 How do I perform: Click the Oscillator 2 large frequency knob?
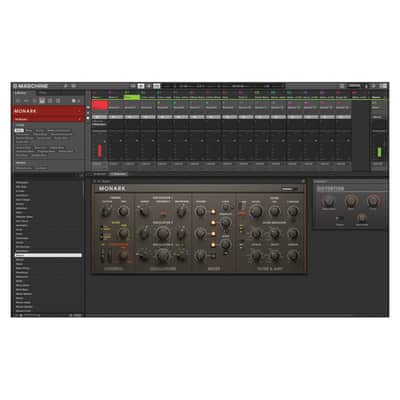(x=163, y=234)
